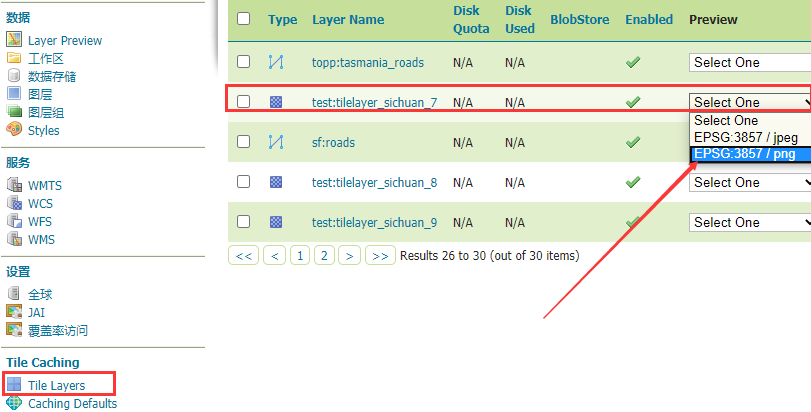Screen dimensions: 811x412
Task: Click the Styles palette icon
Action: coord(14,129)
